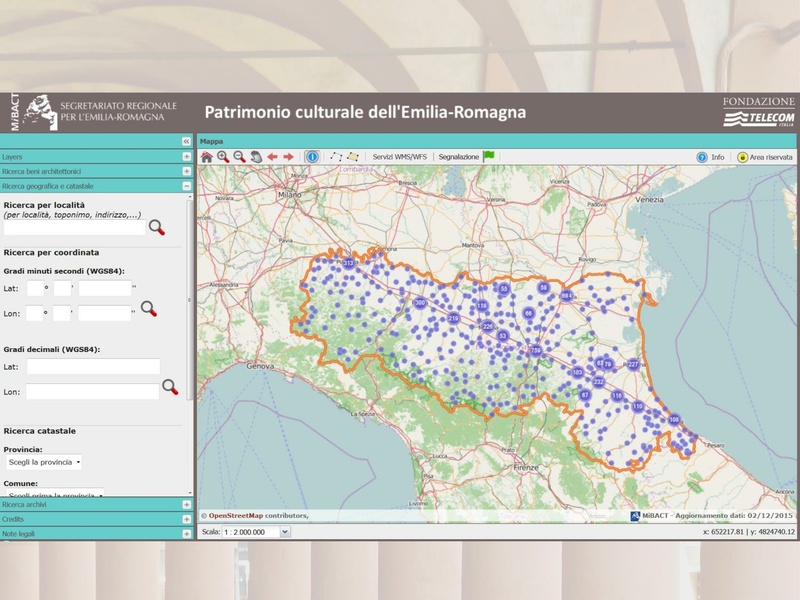Go to previous map view arrow
This screenshot has width=800, height=600.
pos(272,157)
